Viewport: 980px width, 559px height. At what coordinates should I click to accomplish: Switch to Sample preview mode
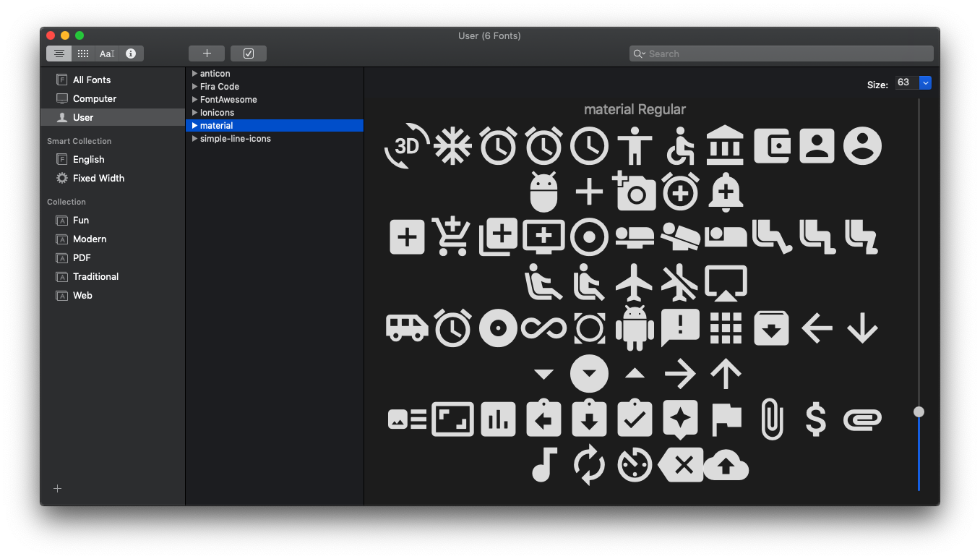point(59,54)
